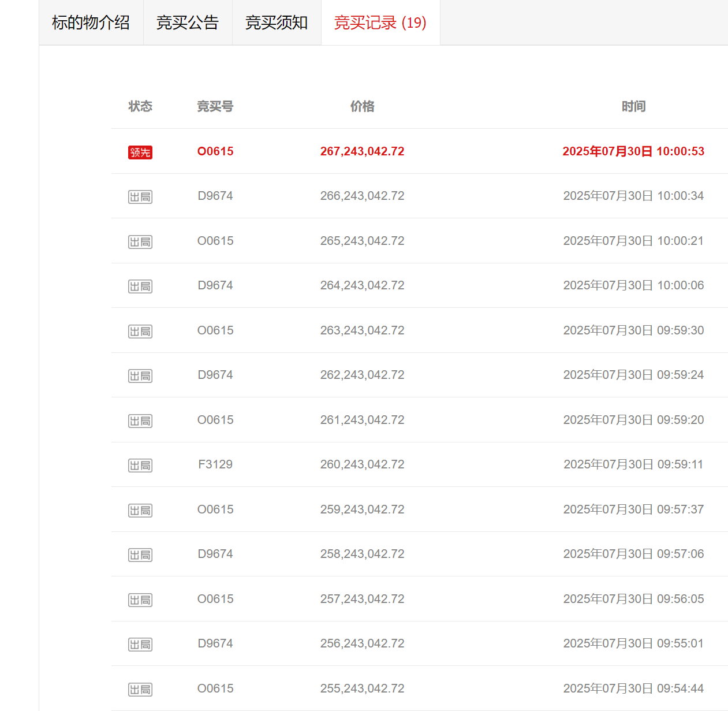Viewport: 728px width, 711px height.
Task: Click the timestamp 2025年07月30日 09:54:44
Action: pyautogui.click(x=633, y=688)
